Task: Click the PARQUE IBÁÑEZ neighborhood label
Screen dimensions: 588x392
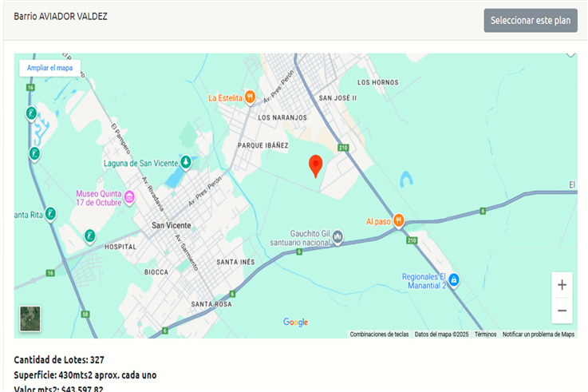Action: click(262, 145)
